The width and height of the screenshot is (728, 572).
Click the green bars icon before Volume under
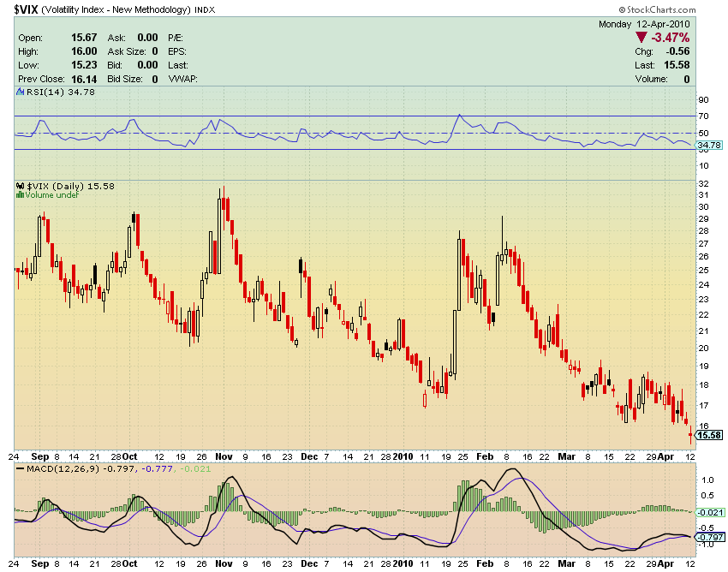point(20,195)
